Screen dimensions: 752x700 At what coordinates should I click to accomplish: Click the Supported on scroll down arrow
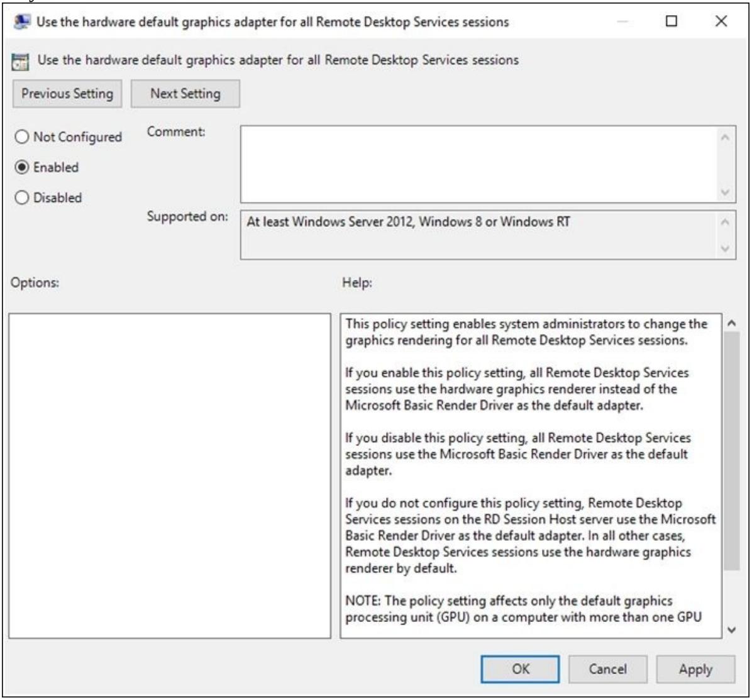tap(725, 248)
